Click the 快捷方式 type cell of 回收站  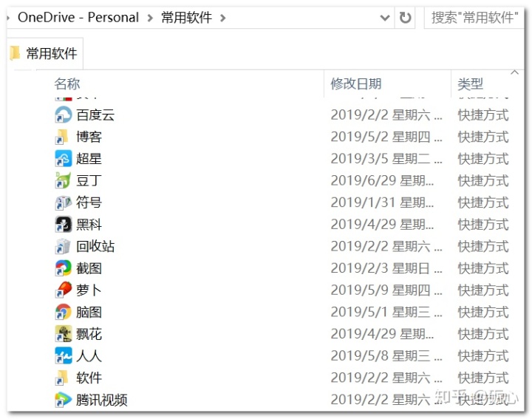pos(483,246)
